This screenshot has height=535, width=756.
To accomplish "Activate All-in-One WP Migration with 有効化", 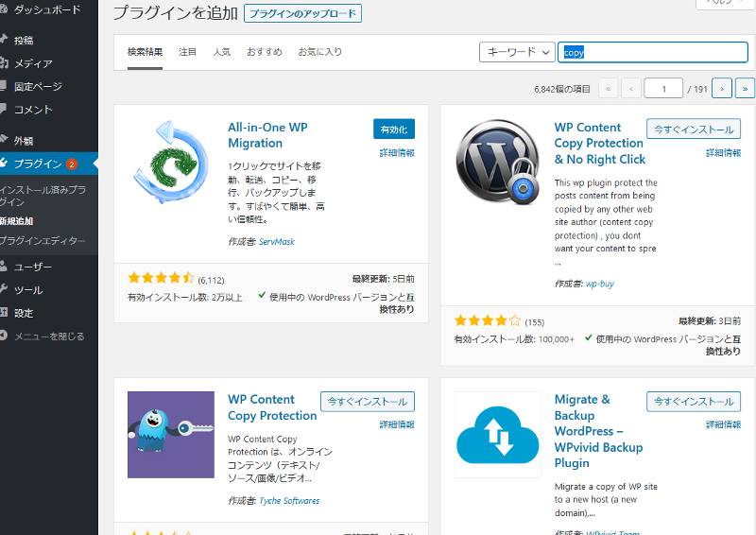I will (x=394, y=129).
